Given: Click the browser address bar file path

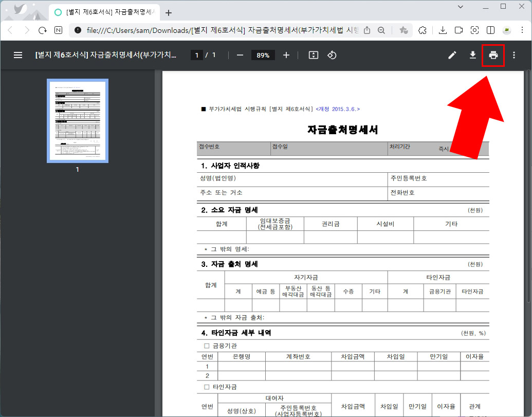Looking at the screenshot, I should (206, 30).
